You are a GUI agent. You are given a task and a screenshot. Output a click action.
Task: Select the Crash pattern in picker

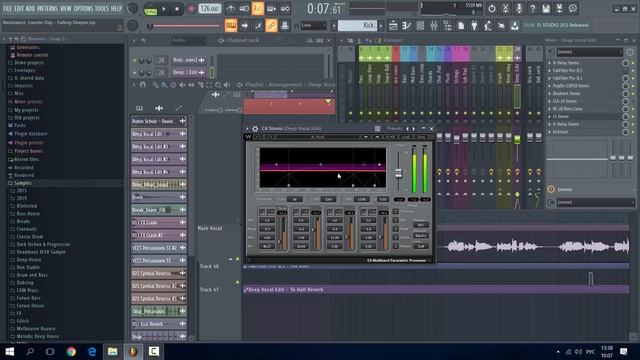click(x=159, y=197)
